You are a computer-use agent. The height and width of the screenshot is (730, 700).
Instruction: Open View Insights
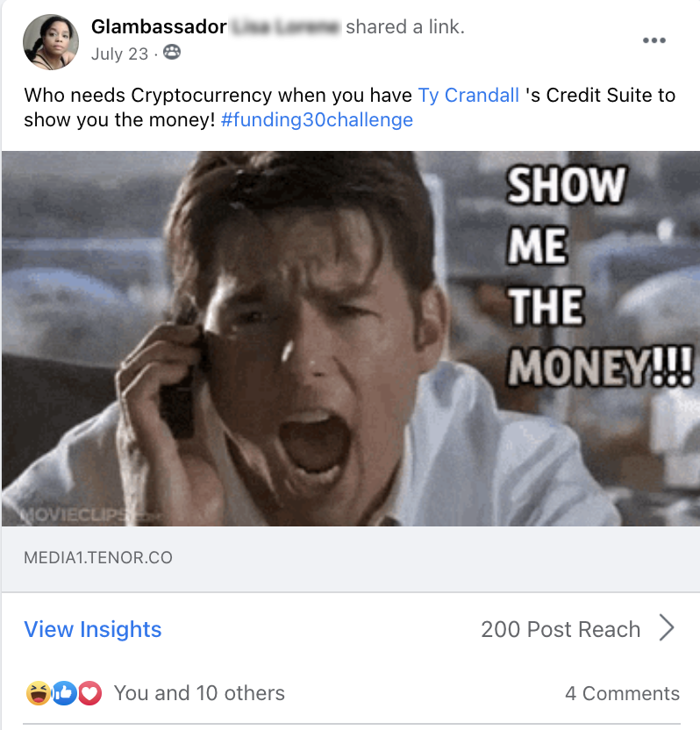[93, 629]
